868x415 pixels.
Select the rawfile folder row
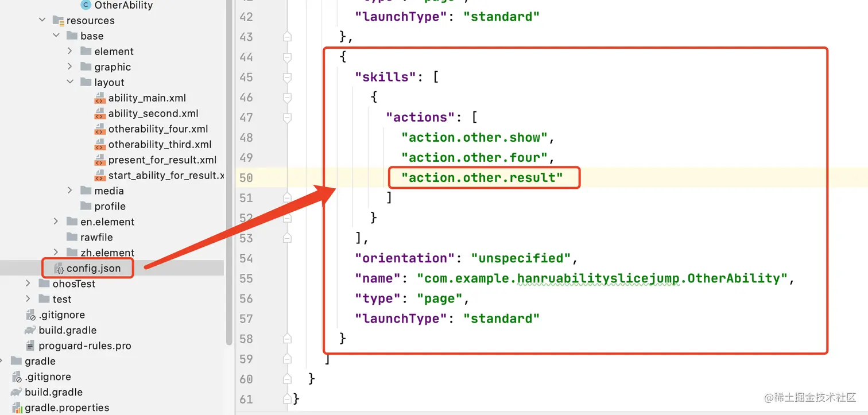click(112, 237)
